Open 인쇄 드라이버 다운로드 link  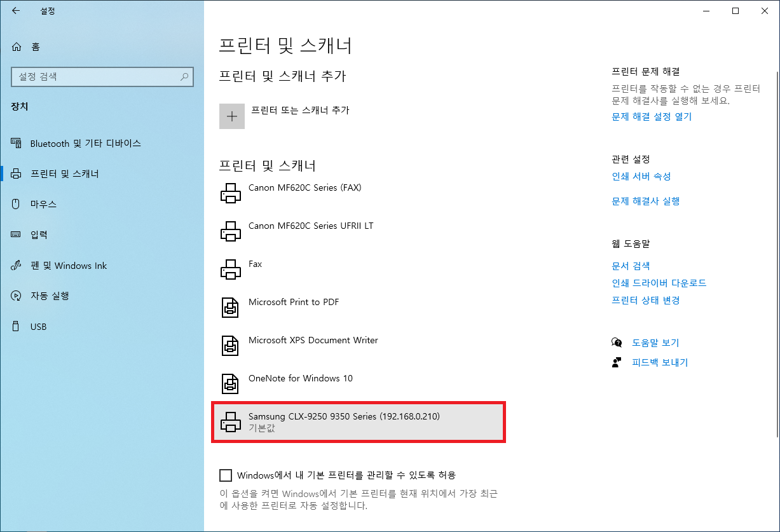tap(659, 283)
